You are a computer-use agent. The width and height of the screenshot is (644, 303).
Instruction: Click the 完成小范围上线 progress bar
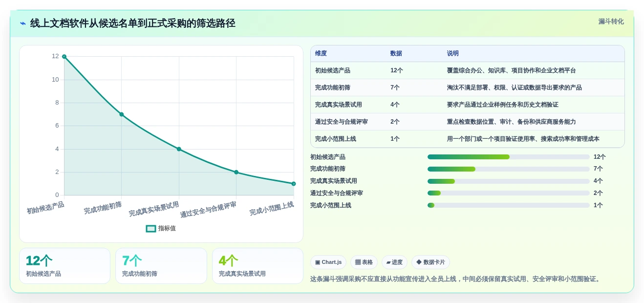click(x=509, y=205)
